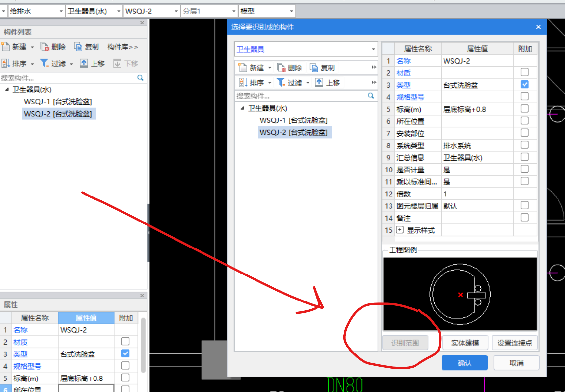Click 名称 property link in dialog table

pos(403,61)
